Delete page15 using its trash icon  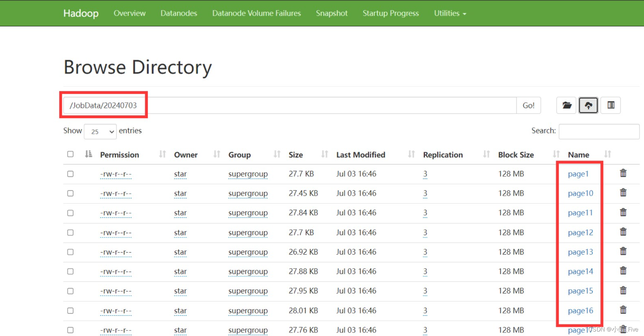click(x=623, y=290)
